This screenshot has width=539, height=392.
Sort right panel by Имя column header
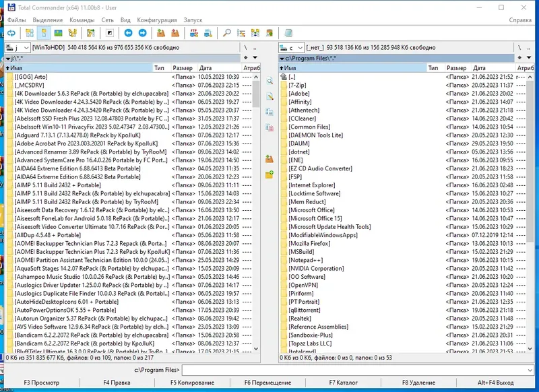coord(352,67)
